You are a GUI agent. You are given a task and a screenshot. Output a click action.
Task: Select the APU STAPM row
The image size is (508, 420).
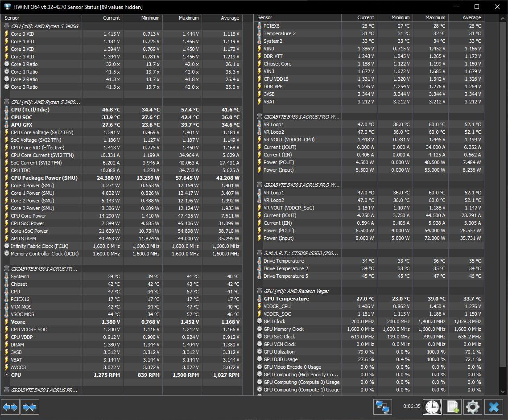tap(122, 239)
